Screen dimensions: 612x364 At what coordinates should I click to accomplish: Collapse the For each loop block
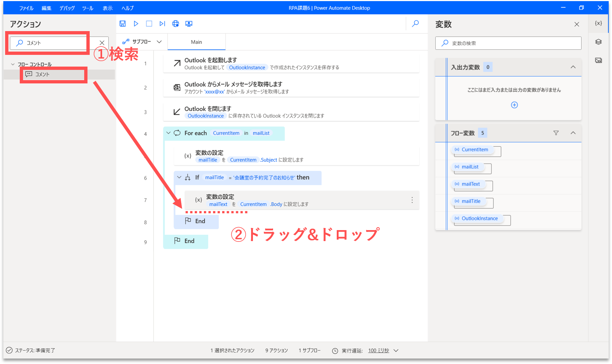pos(168,133)
